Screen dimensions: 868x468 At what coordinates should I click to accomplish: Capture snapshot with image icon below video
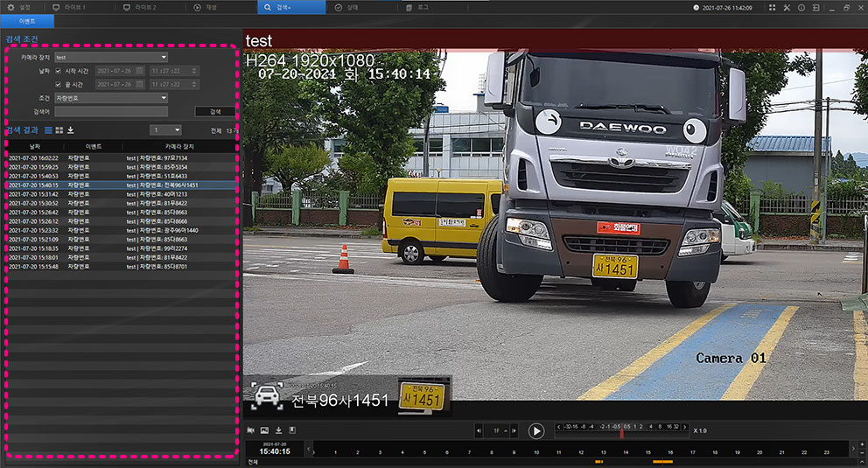click(x=264, y=430)
